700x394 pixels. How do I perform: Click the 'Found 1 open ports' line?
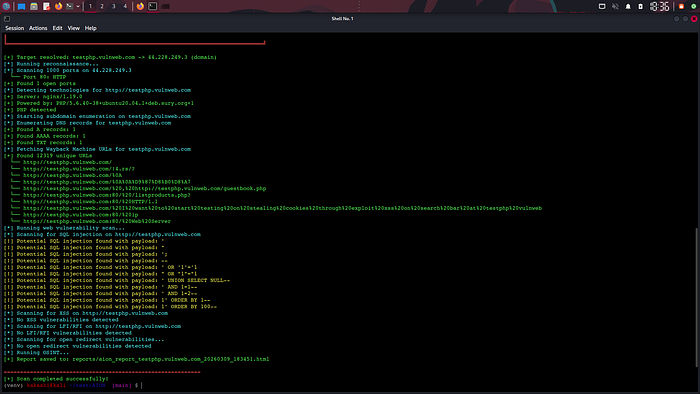click(40, 83)
